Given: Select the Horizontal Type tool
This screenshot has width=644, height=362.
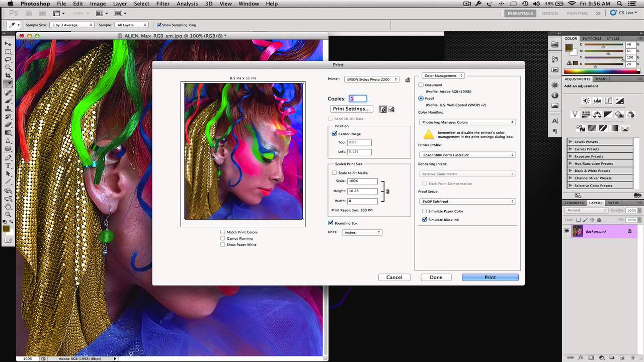Looking at the screenshot, I should [8, 165].
